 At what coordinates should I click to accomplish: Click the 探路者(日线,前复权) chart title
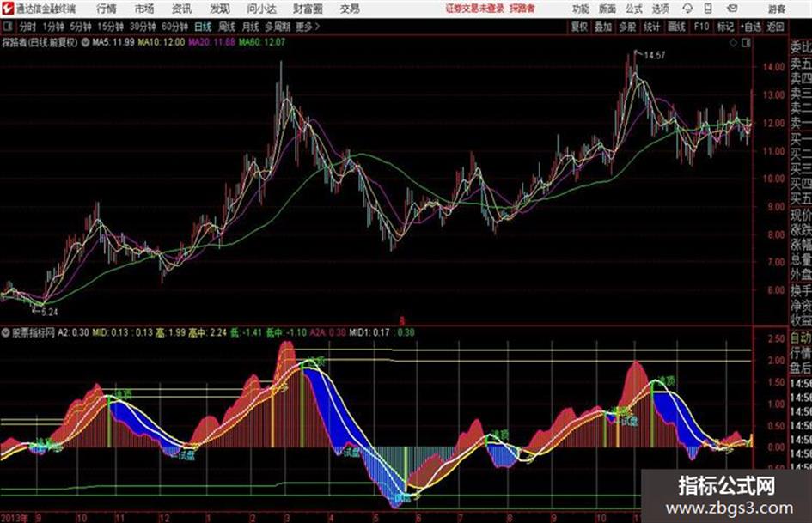tap(40, 42)
